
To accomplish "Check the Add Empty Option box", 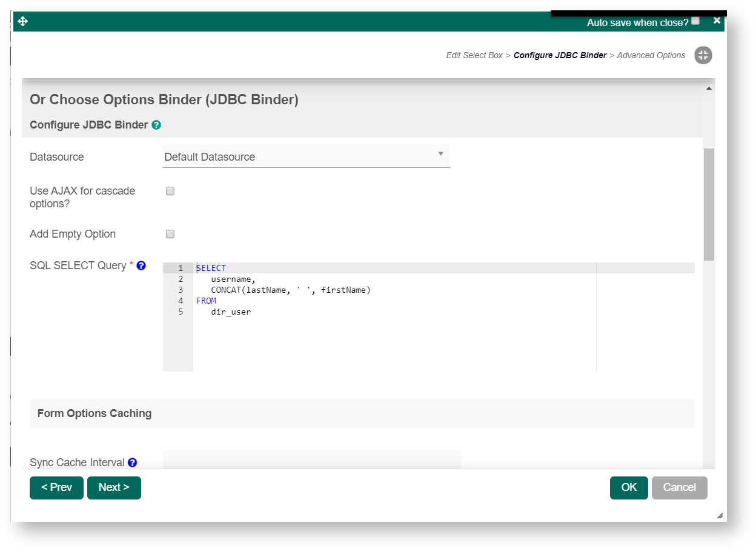I will tap(170, 234).
